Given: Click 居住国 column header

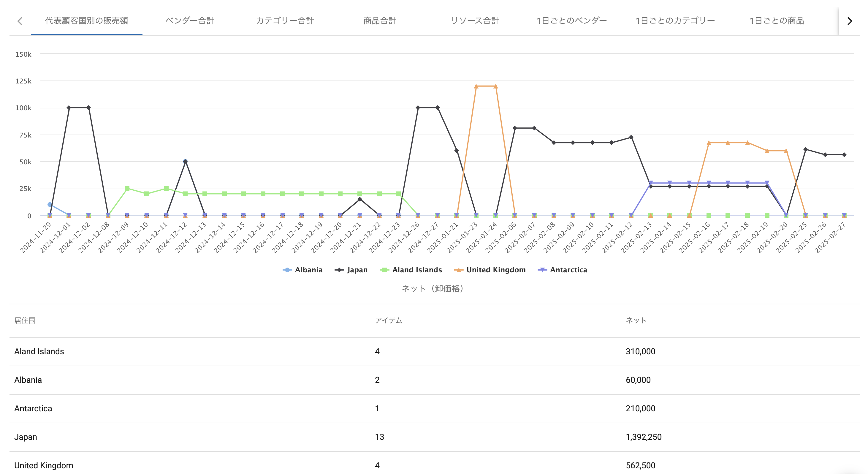Looking at the screenshot, I should [x=25, y=320].
